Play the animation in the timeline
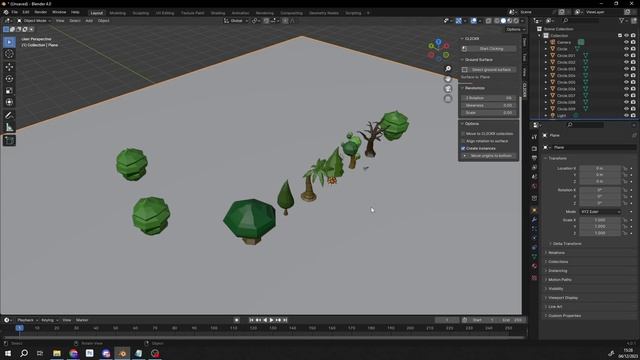 [271, 320]
